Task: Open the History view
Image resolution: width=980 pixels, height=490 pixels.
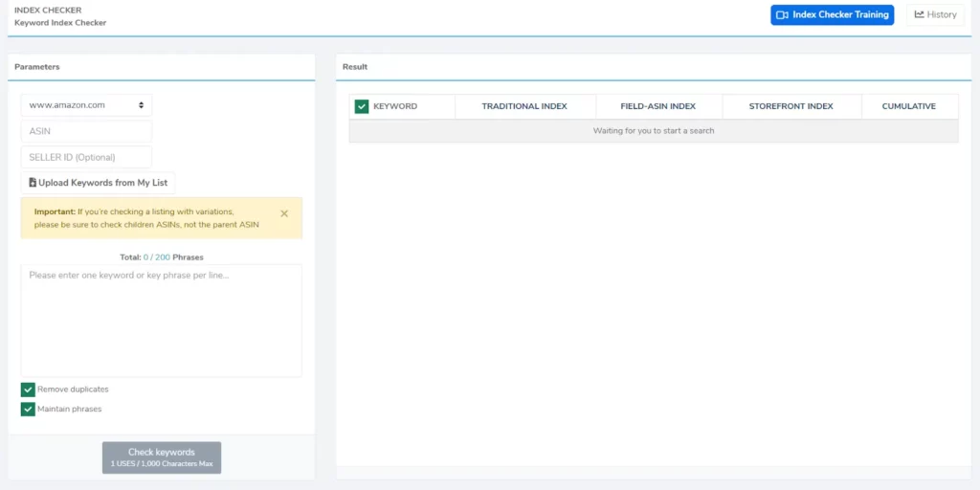Action: [935, 15]
